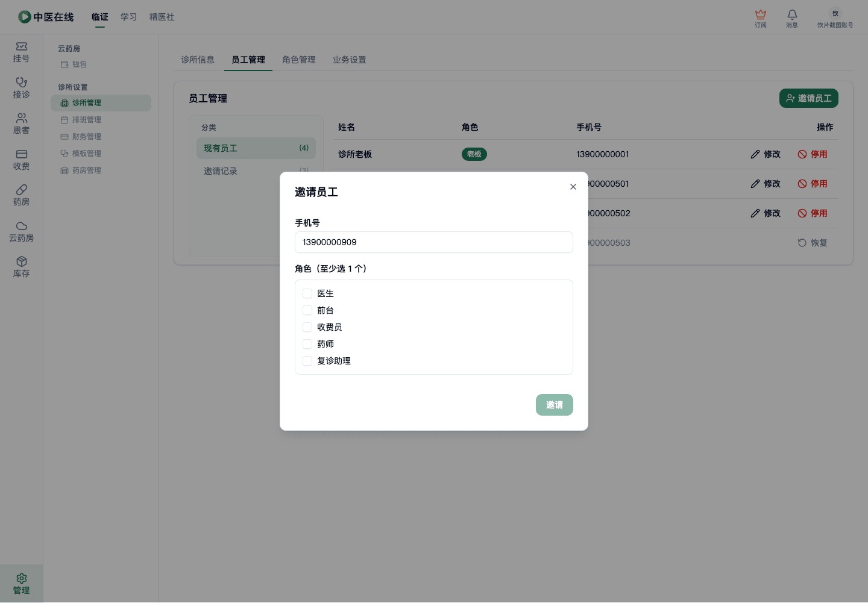This screenshot has height=603, width=868.
Task: Check the 医生 role checkbox
Action: (307, 293)
